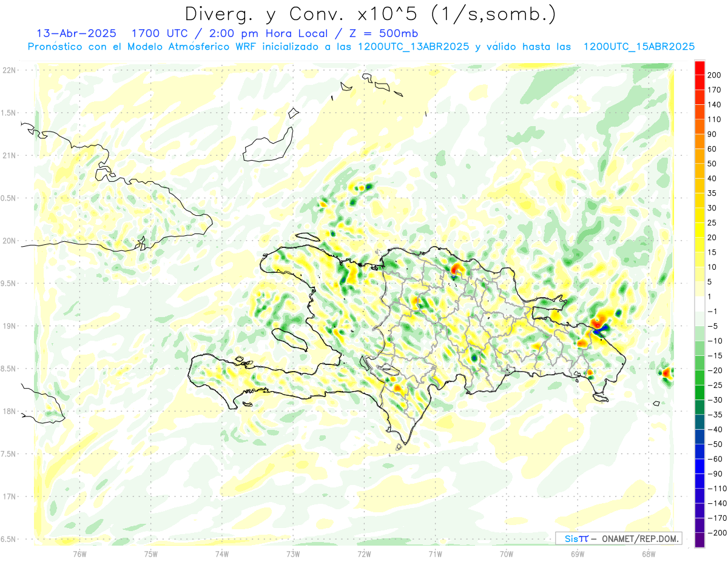
Task: Click the positive '35' colorbar label
Action: (712, 193)
